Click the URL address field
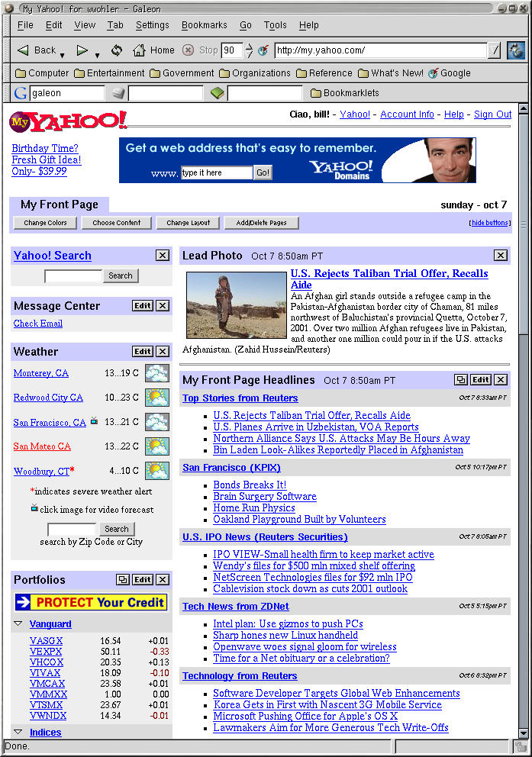The width and height of the screenshot is (532, 757). click(x=380, y=50)
